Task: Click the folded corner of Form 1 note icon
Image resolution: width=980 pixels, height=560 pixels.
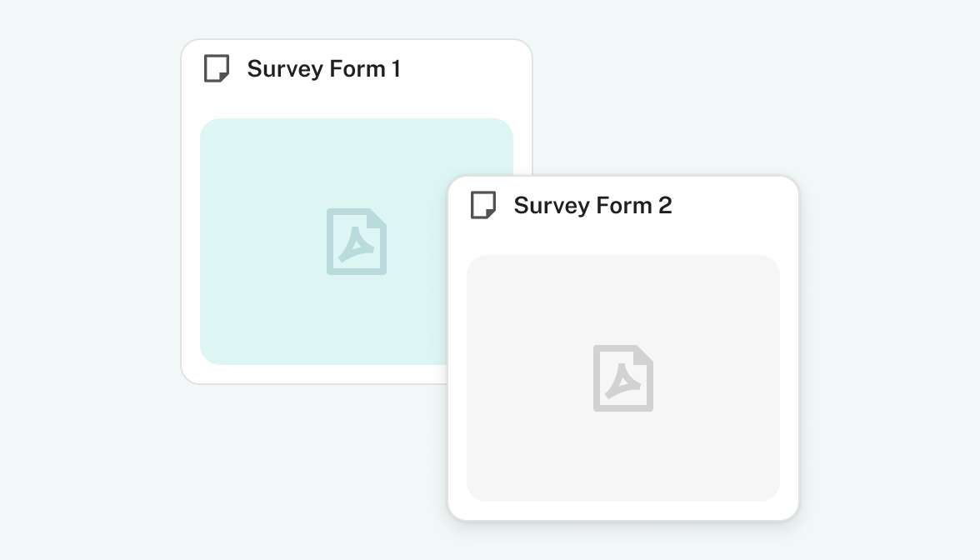Action: (x=223, y=77)
